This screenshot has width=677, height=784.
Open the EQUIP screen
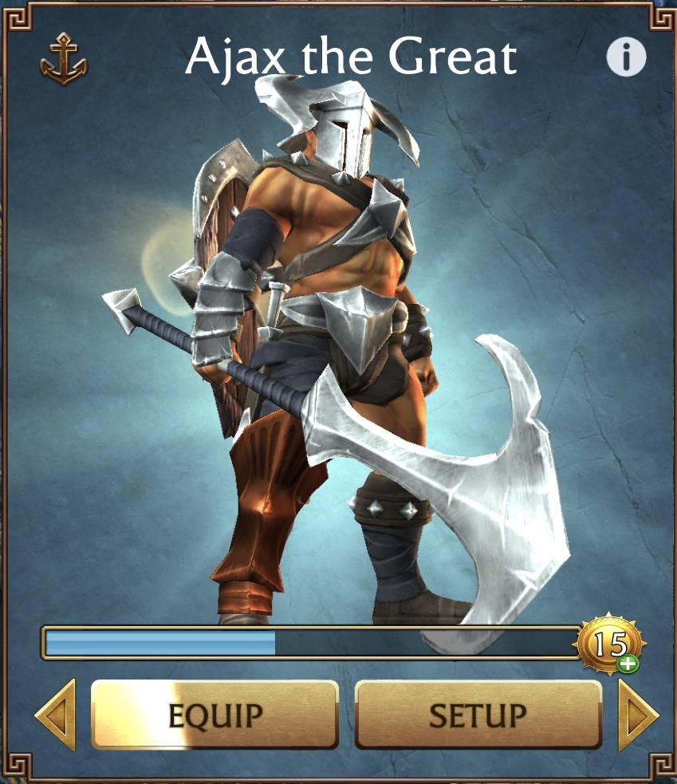point(215,715)
